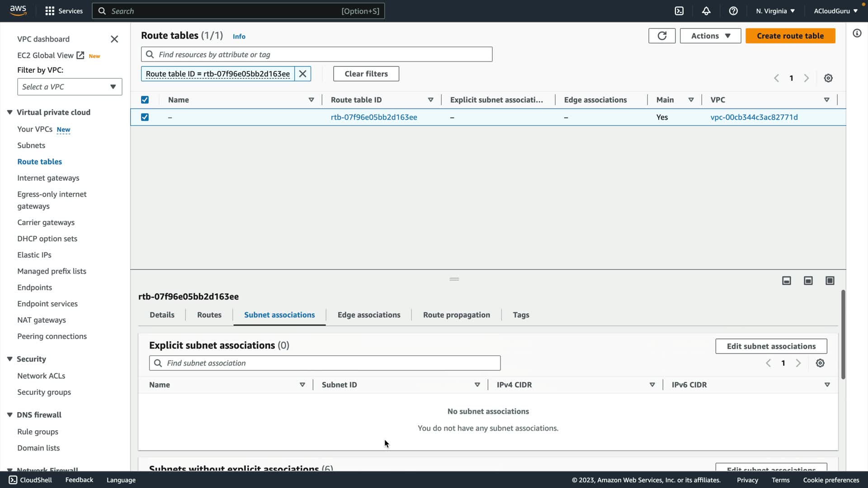Open the vpc-00cb344c3ac82771d link
This screenshot has height=488, width=868.
tap(754, 117)
